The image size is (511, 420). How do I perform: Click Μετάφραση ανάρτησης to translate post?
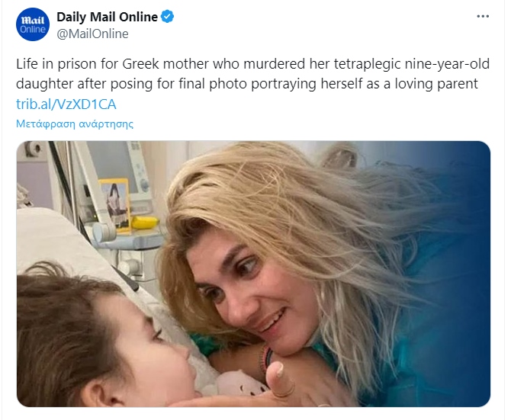(x=75, y=123)
